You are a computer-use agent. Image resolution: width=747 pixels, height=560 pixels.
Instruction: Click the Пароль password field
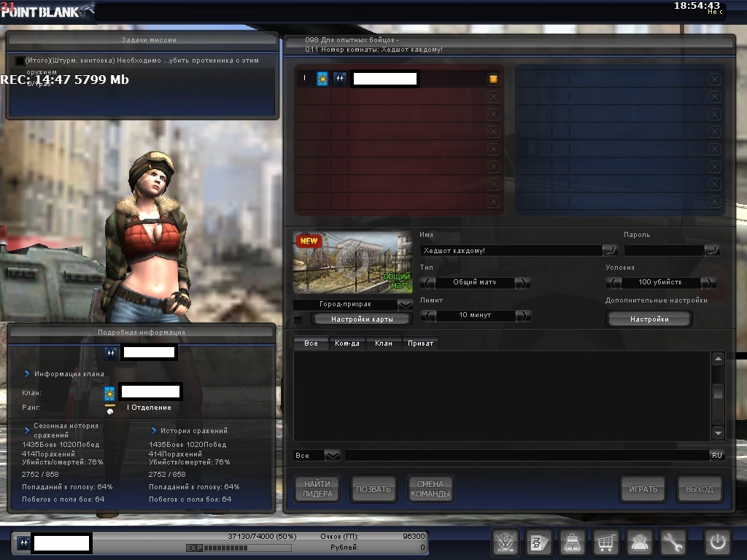tap(664, 251)
